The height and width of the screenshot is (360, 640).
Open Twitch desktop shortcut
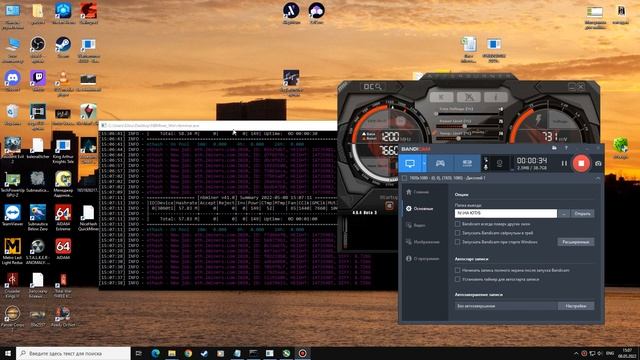click(x=38, y=80)
